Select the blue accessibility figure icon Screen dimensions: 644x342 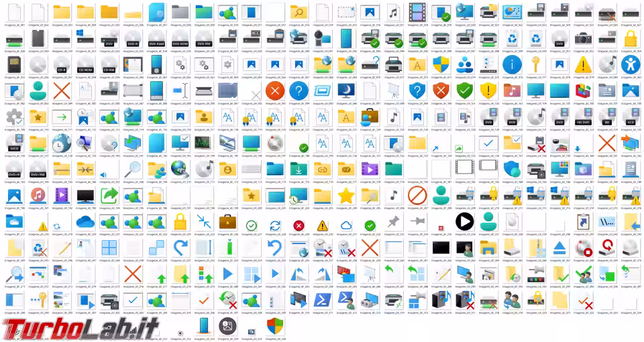coord(631,64)
